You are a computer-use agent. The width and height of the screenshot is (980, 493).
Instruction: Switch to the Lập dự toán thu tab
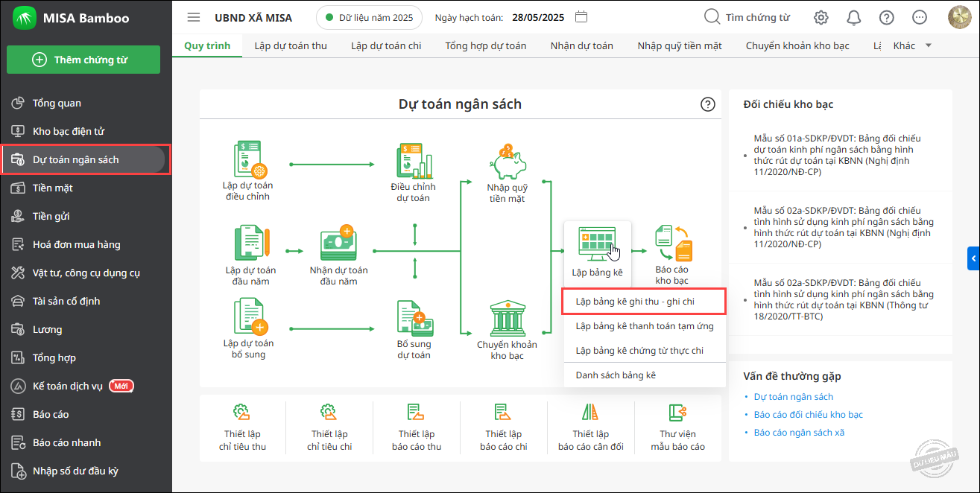tap(291, 45)
